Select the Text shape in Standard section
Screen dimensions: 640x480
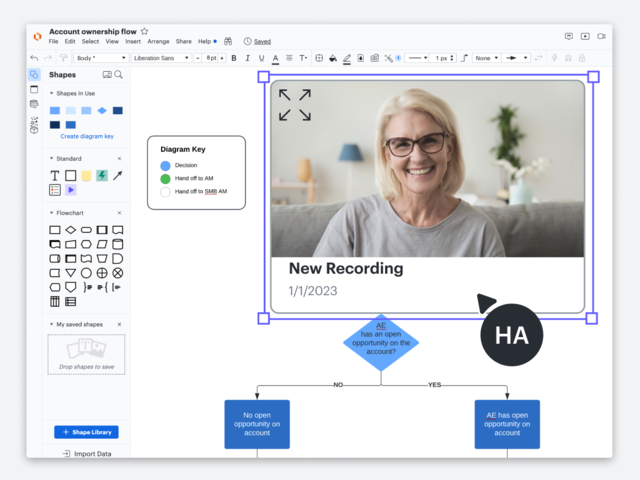(x=55, y=176)
